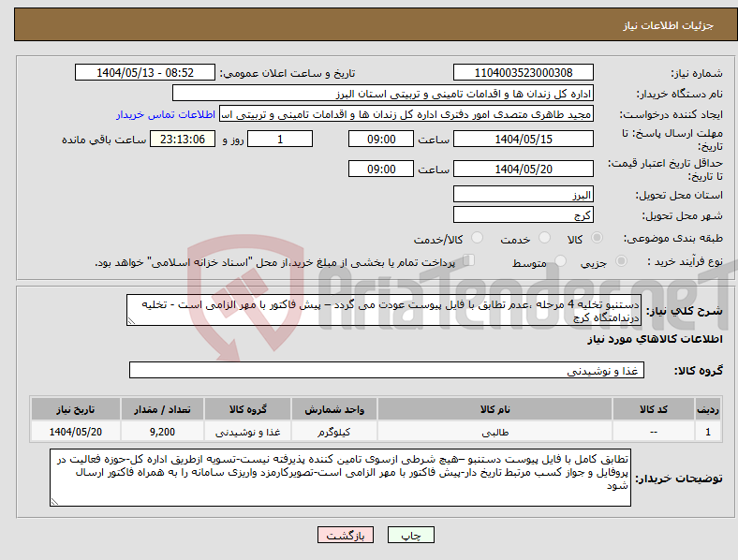The height and width of the screenshot is (560, 738).
Task: Click the گروه کالا column header
Action: pyautogui.click(x=247, y=409)
